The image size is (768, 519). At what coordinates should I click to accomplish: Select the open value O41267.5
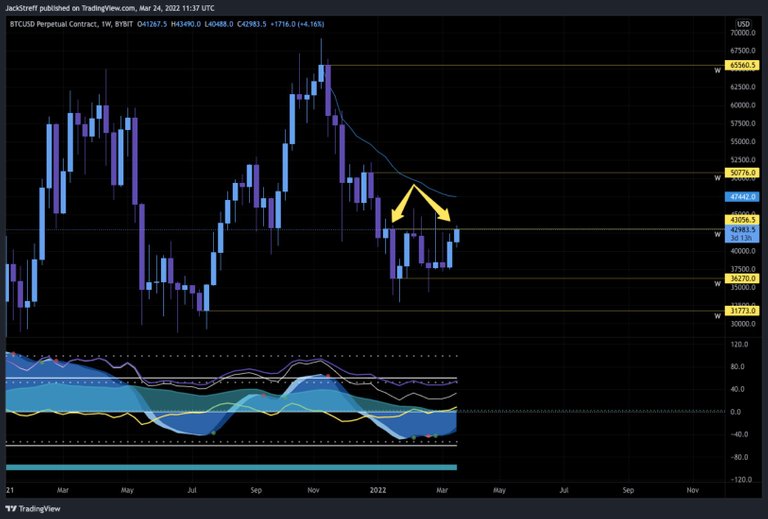point(152,24)
